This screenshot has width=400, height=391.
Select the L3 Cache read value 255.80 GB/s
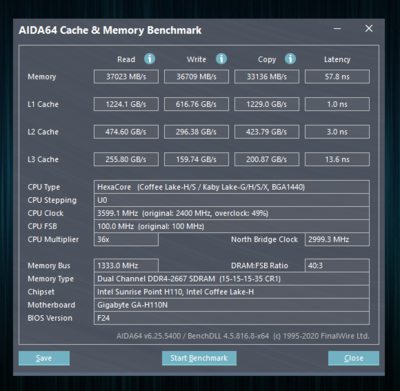click(126, 159)
